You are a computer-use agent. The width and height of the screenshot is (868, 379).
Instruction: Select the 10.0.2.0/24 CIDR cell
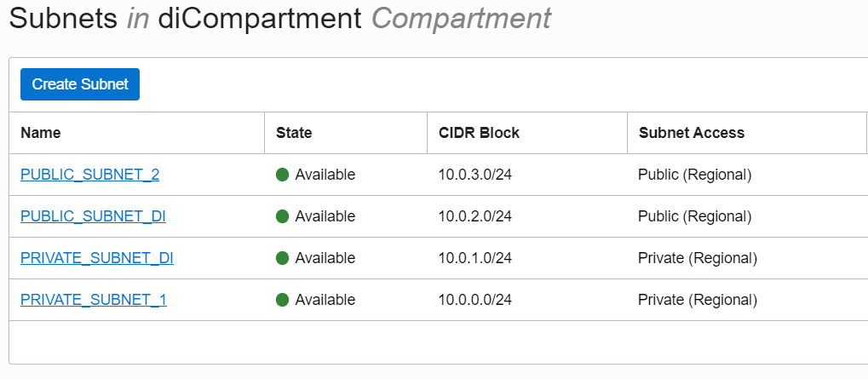pos(474,216)
